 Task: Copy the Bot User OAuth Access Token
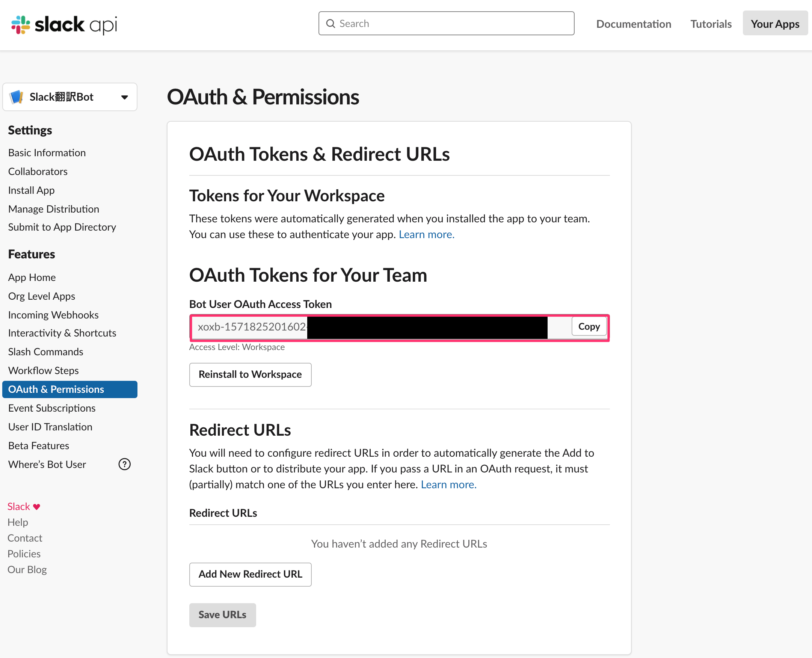[589, 326]
